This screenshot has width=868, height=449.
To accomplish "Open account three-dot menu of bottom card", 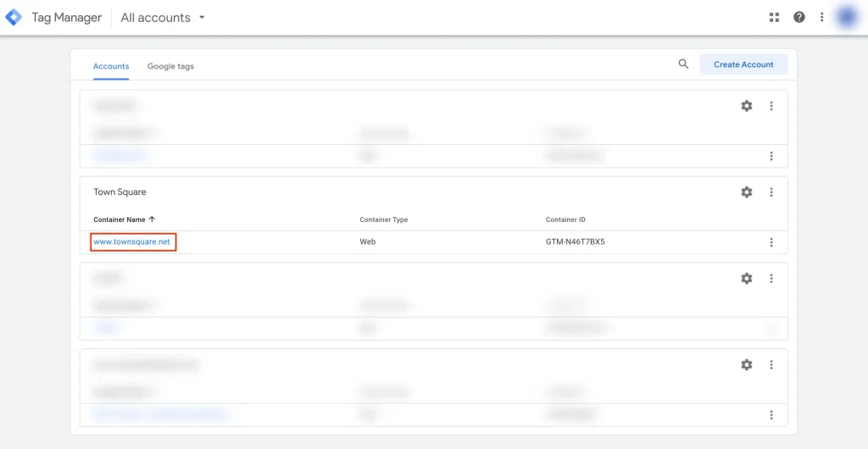I will (x=771, y=364).
